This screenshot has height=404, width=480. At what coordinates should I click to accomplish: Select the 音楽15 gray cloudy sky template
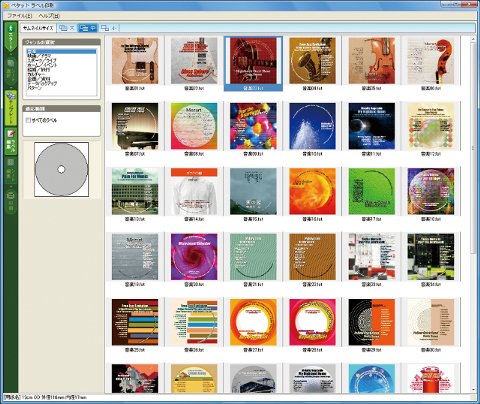pyautogui.click(x=253, y=191)
